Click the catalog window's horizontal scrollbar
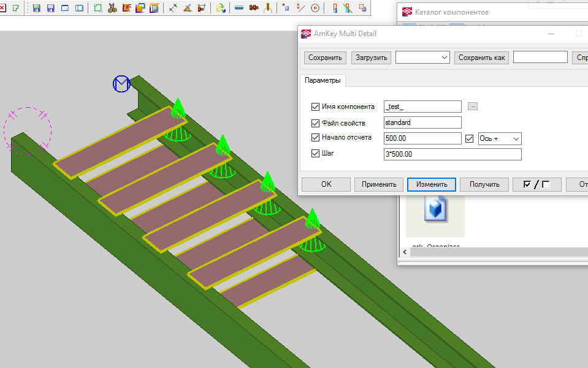This screenshot has height=368, width=588. [x=491, y=252]
